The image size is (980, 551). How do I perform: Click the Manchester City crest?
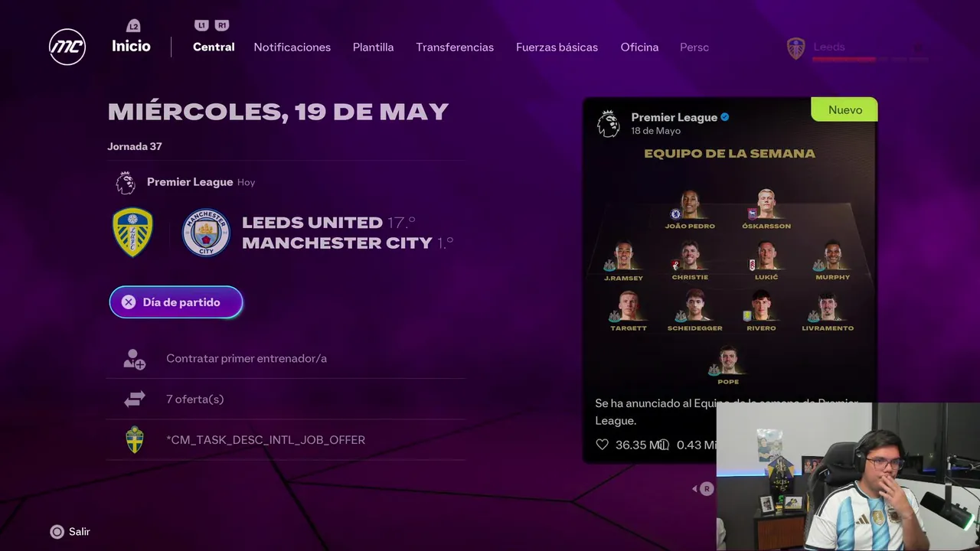[x=206, y=233]
